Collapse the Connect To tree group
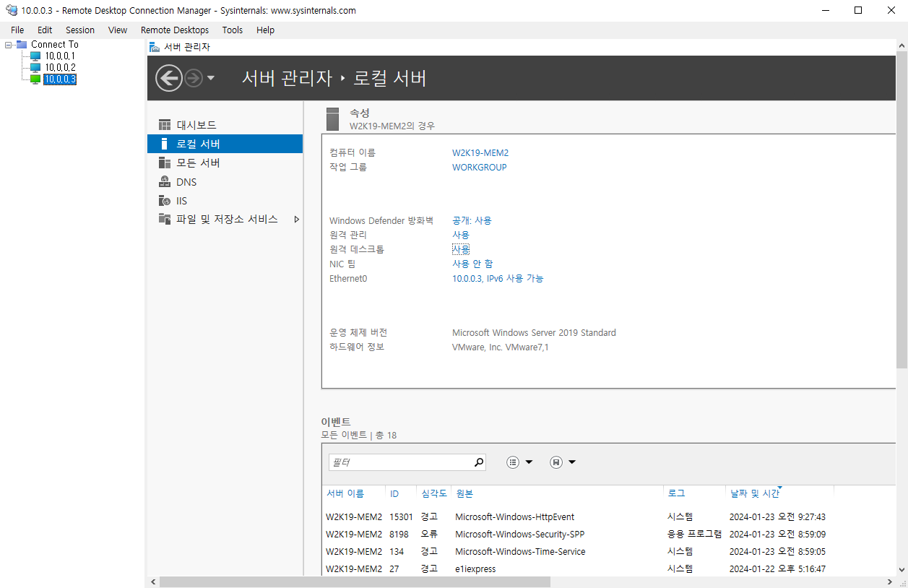 coord(8,44)
